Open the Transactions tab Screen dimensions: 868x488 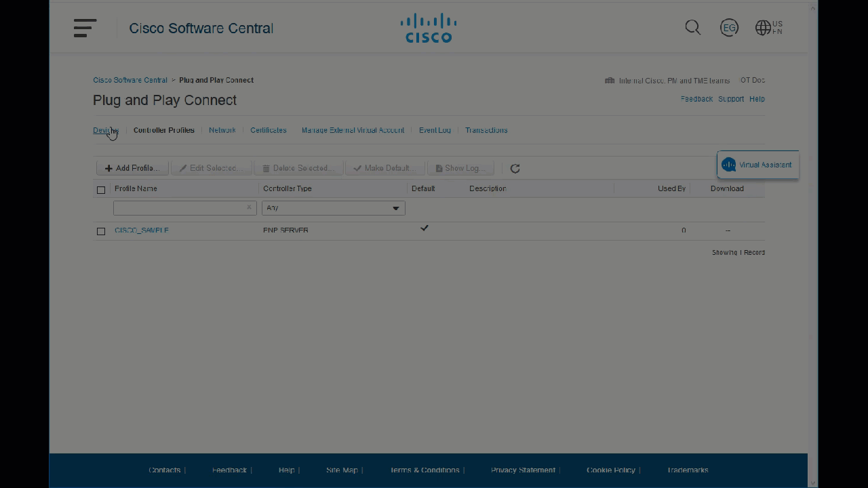[486, 130]
